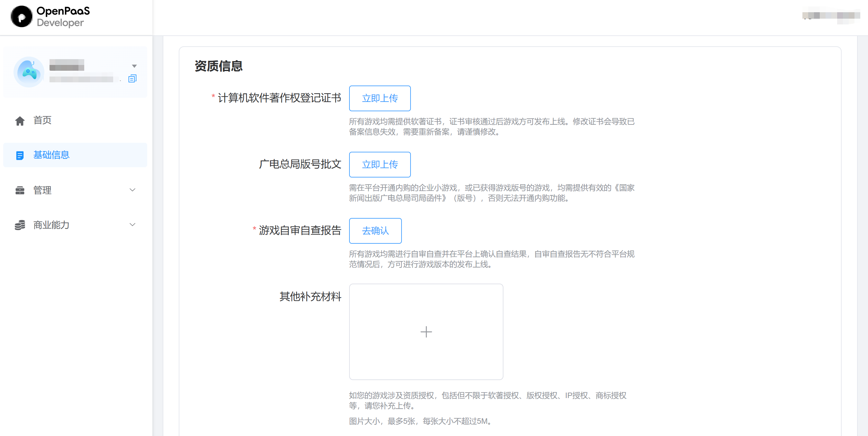Open the game avatar icon

(29, 72)
